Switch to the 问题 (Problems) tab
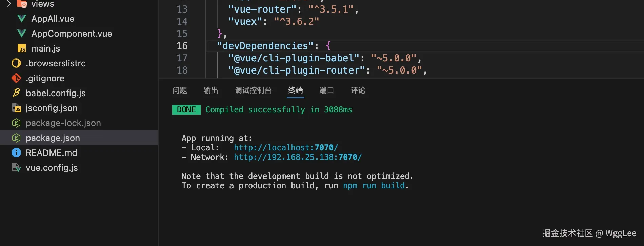 [180, 90]
